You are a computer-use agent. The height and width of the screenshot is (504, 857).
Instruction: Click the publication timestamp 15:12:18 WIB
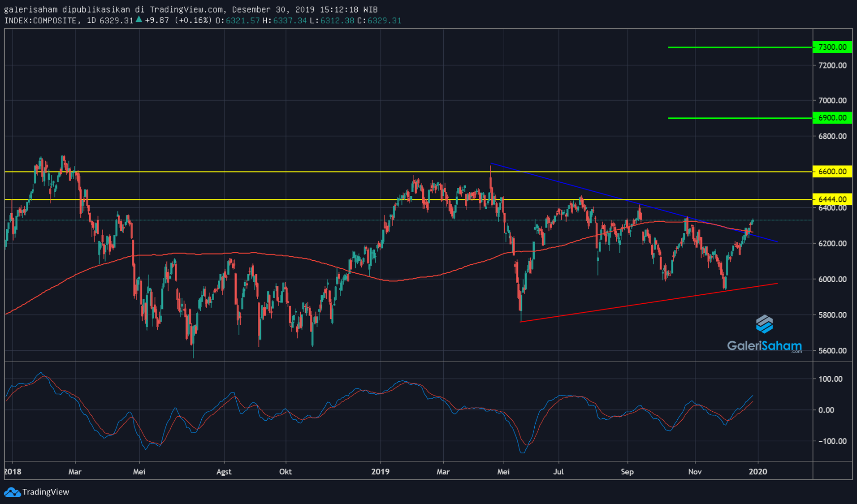click(348, 9)
